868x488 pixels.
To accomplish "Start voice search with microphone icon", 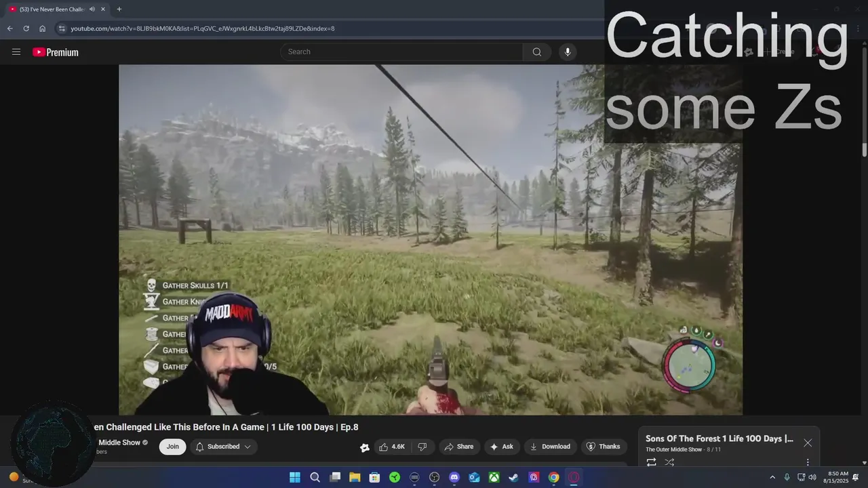I will click(x=568, y=52).
